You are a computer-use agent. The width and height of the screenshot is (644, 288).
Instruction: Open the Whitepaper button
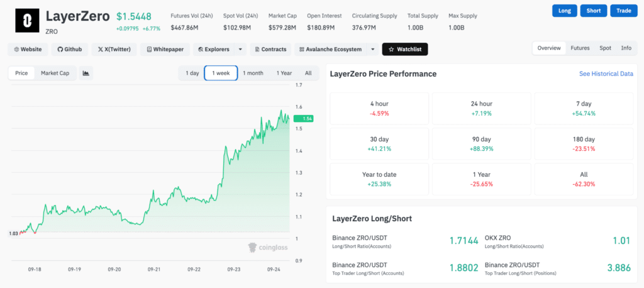tap(165, 49)
